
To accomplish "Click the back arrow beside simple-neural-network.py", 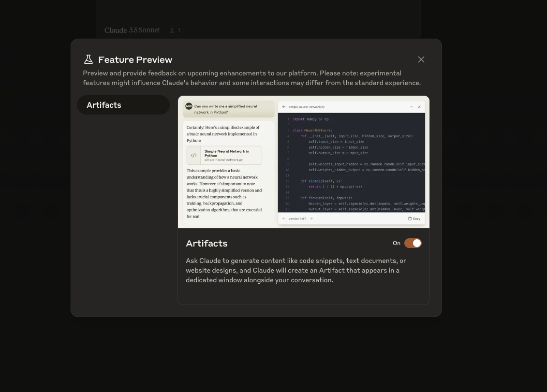I will (x=283, y=107).
